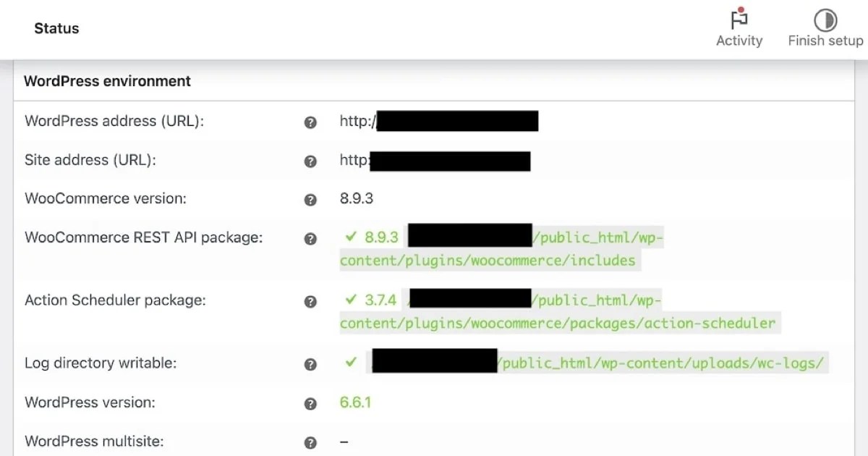The image size is (868, 456).
Task: Click help icon for Action Scheduler package
Action: (310, 301)
